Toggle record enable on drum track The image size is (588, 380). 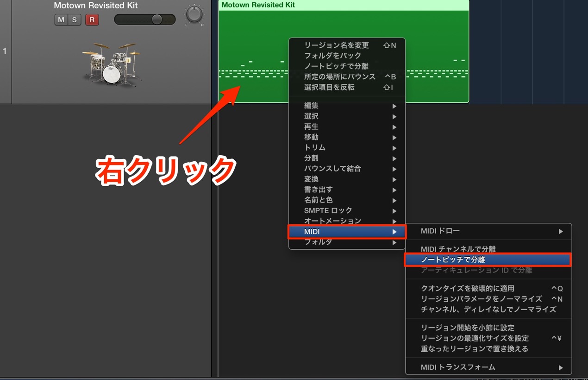pos(92,20)
